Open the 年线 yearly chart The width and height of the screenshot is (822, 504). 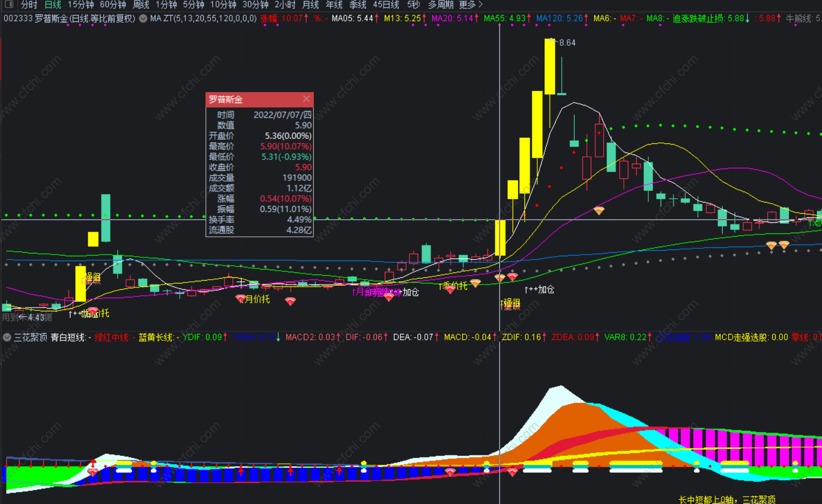coord(334,4)
